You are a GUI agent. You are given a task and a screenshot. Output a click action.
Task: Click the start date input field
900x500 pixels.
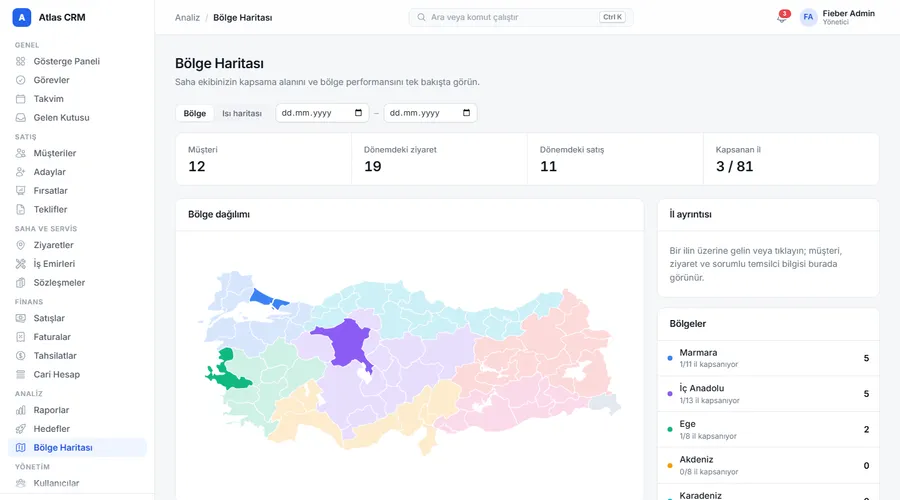pyautogui.click(x=321, y=113)
